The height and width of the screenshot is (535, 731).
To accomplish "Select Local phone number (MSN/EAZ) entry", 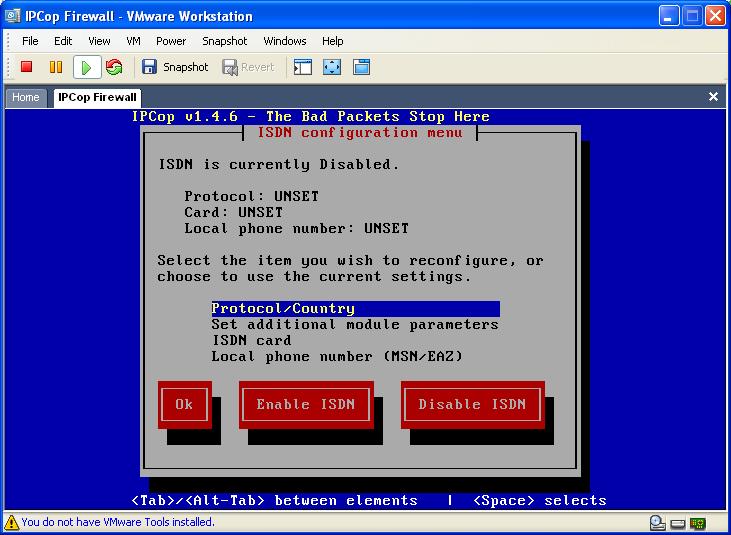I will pos(337,357).
